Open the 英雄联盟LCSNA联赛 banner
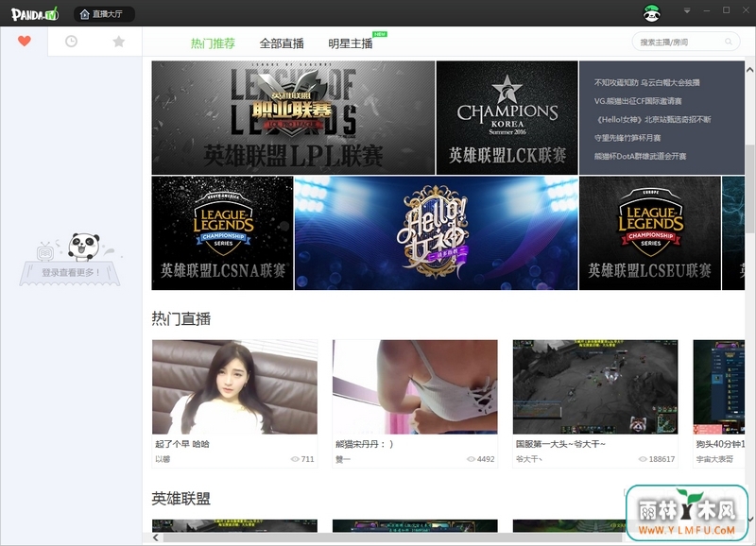The height and width of the screenshot is (546, 756). point(222,232)
